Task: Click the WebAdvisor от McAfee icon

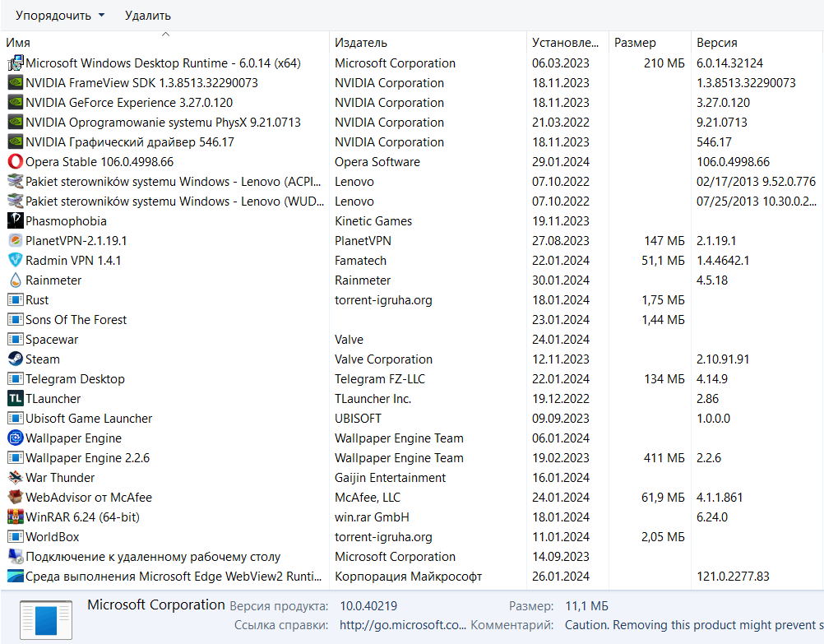Action: [x=16, y=498]
